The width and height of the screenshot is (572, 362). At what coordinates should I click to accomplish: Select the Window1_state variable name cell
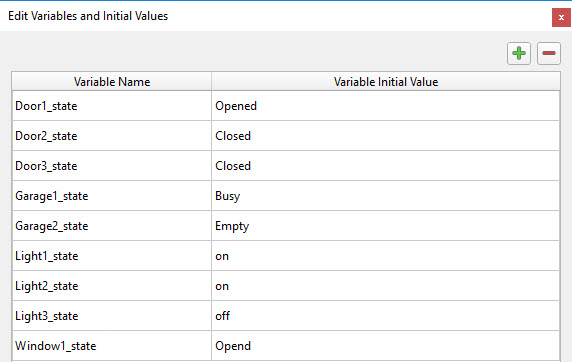click(x=112, y=346)
